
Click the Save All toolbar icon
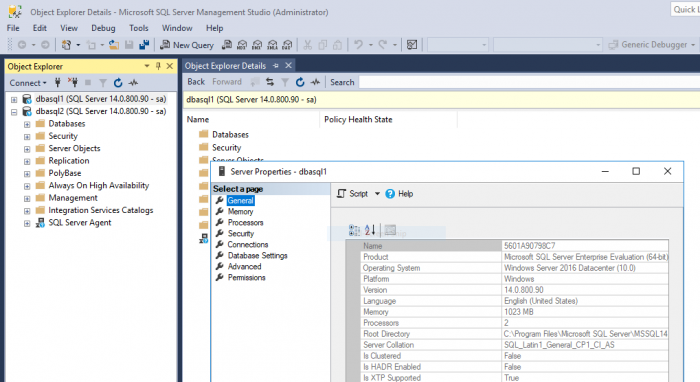point(144,45)
